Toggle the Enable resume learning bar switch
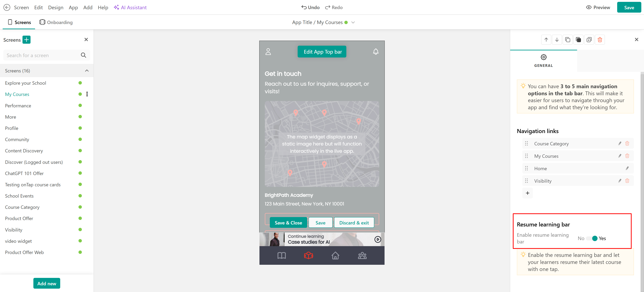 click(x=592, y=238)
